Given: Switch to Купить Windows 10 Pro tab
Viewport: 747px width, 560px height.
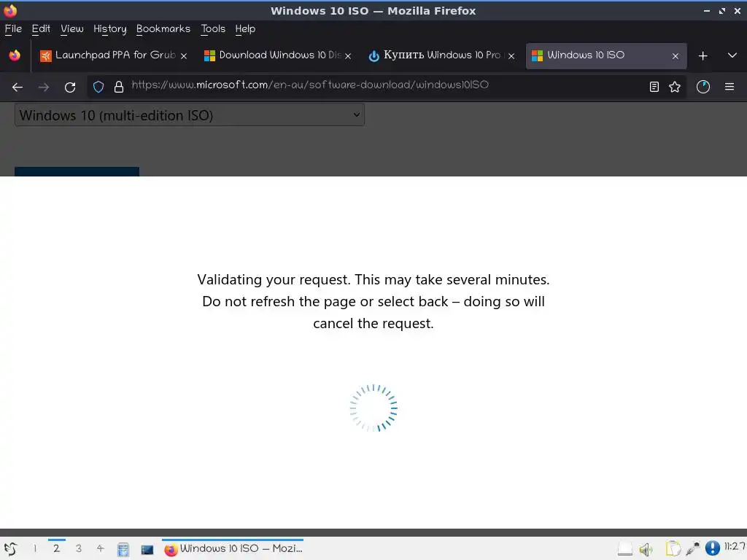Looking at the screenshot, I should (x=441, y=55).
